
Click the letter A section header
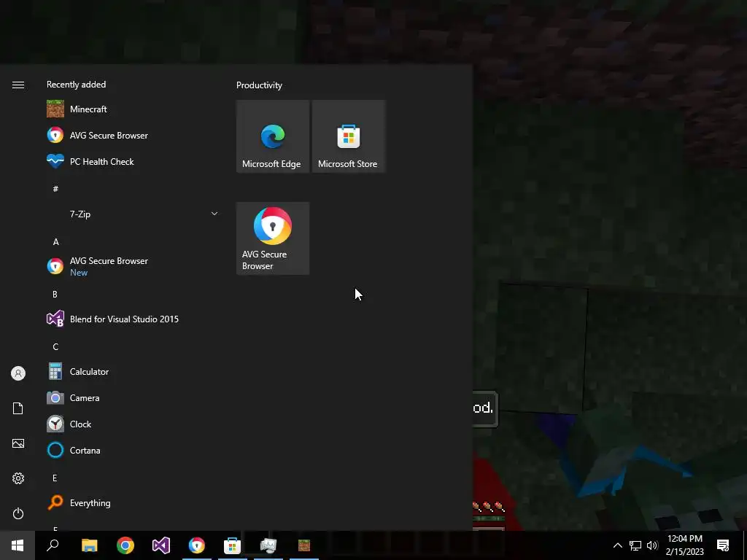pos(55,241)
